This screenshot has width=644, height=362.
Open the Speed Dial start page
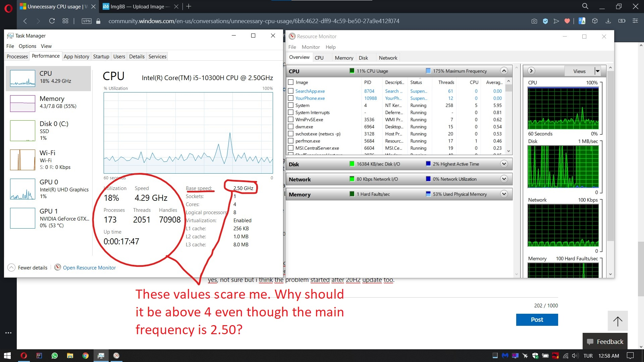tap(65, 21)
